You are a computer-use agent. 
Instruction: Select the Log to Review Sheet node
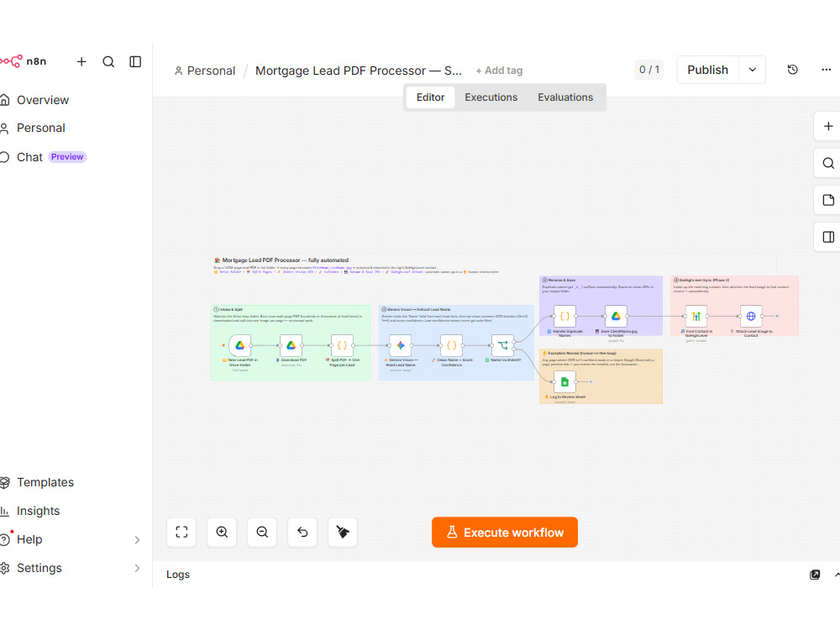pos(564,382)
